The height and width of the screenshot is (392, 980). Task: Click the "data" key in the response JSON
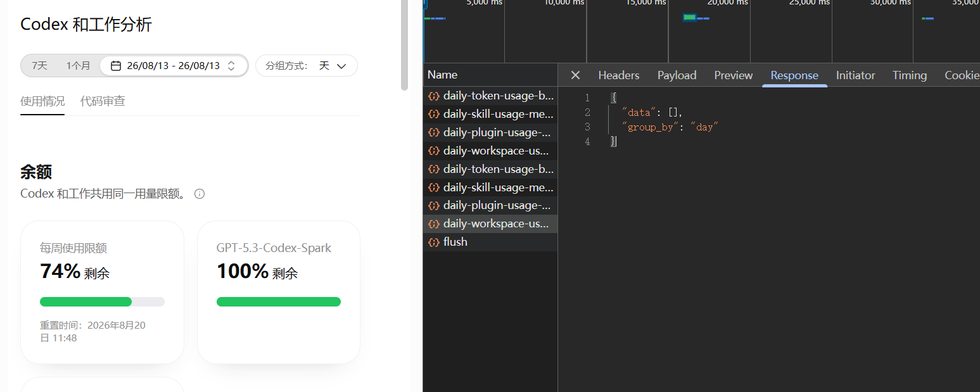[x=639, y=113]
